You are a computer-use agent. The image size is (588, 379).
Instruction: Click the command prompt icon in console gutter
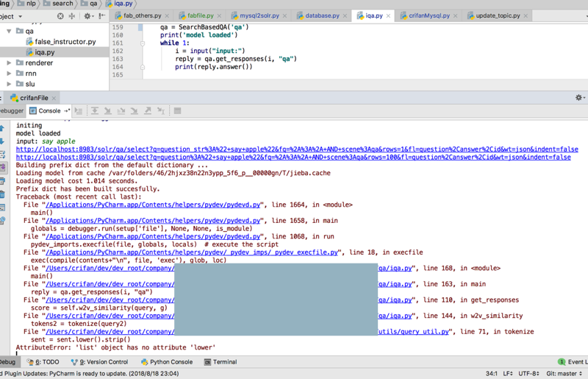(x=2, y=208)
